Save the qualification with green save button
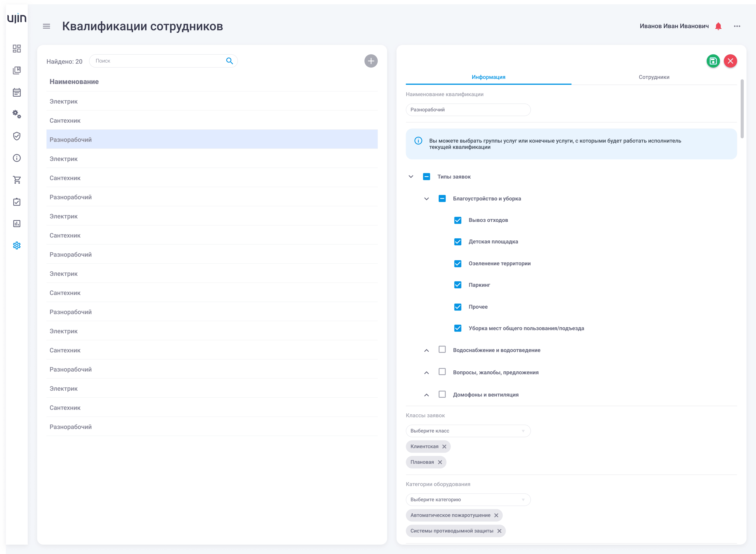 tap(713, 61)
